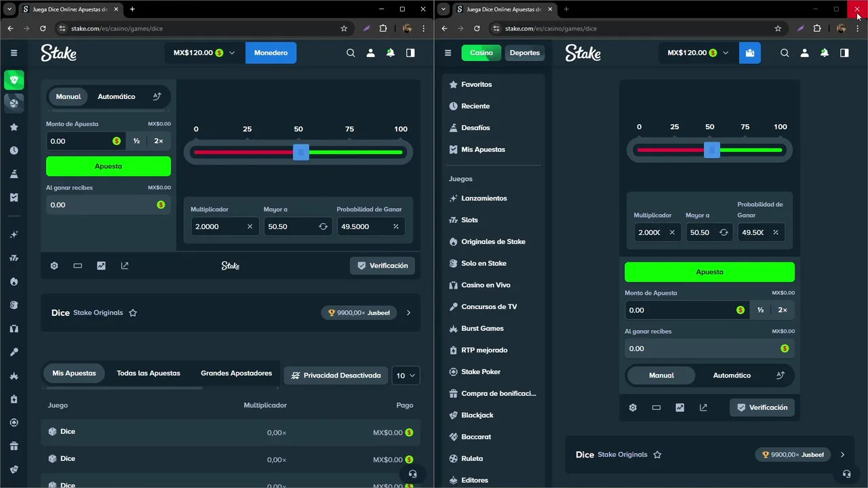The image size is (868, 488).
Task: Open hamburger menu in left Stake window
Action: click(x=14, y=53)
